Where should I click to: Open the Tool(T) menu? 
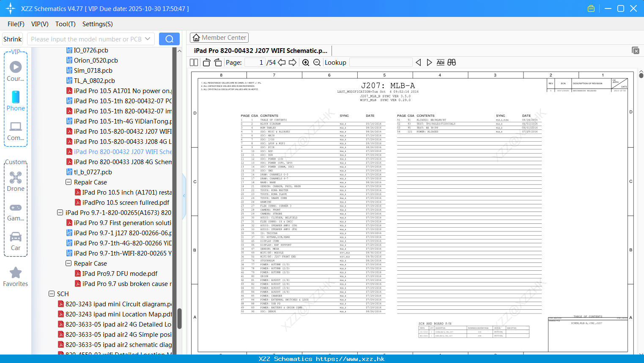pos(66,24)
